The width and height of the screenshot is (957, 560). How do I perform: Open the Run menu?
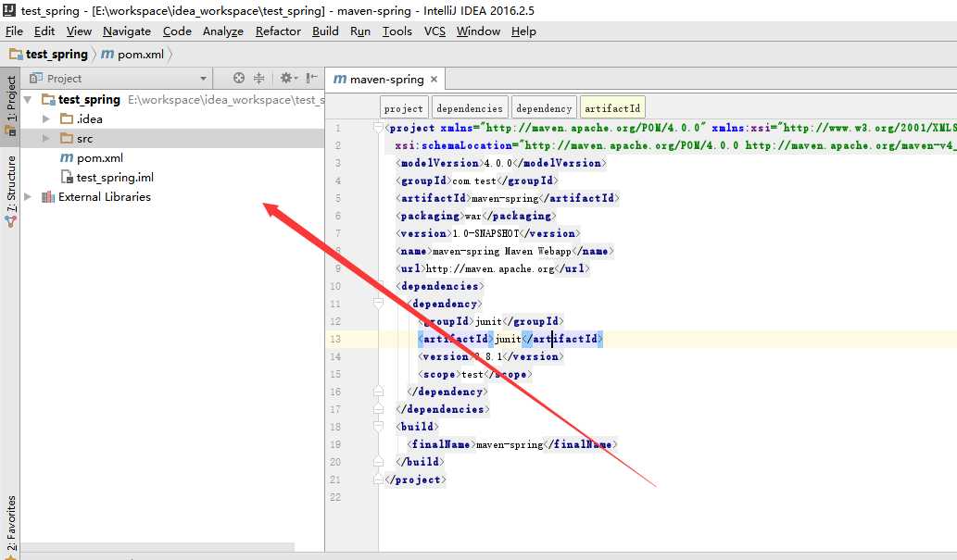pos(360,31)
